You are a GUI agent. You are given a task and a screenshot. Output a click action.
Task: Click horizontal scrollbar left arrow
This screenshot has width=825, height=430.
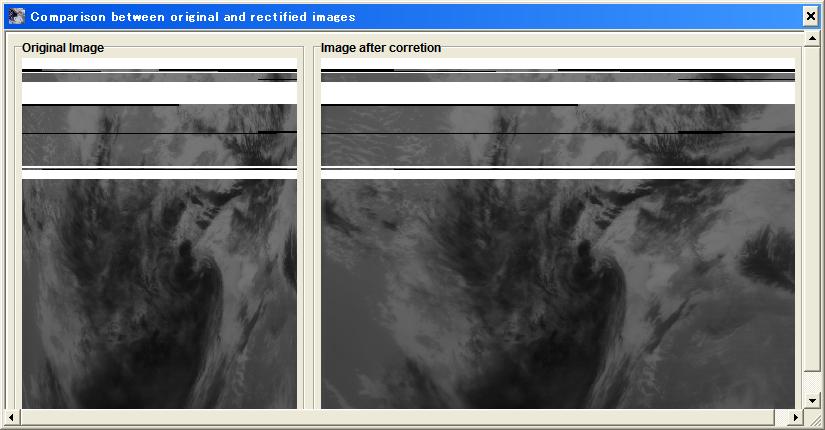[12, 417]
